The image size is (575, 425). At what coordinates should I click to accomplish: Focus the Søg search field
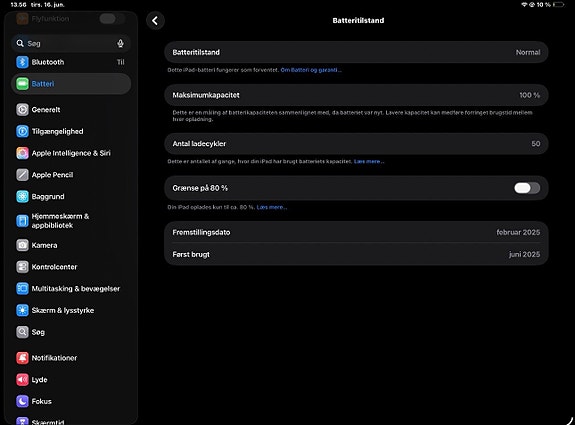tap(71, 44)
